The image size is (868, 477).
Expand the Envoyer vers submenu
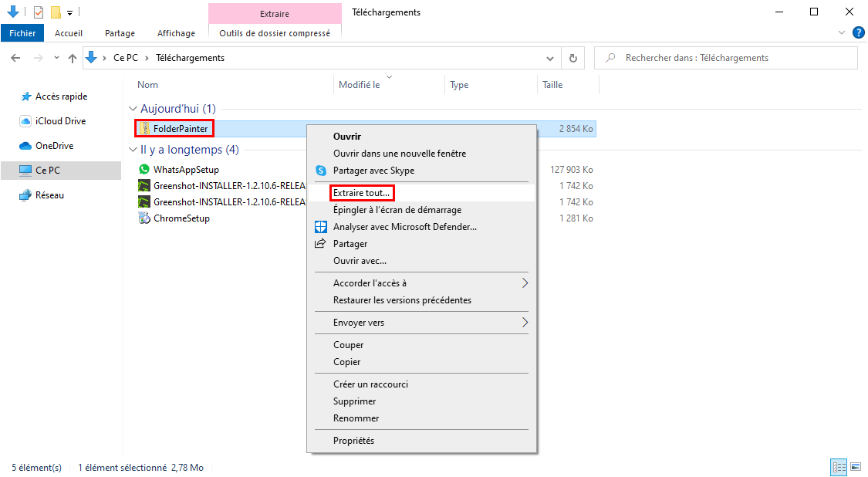[421, 323]
